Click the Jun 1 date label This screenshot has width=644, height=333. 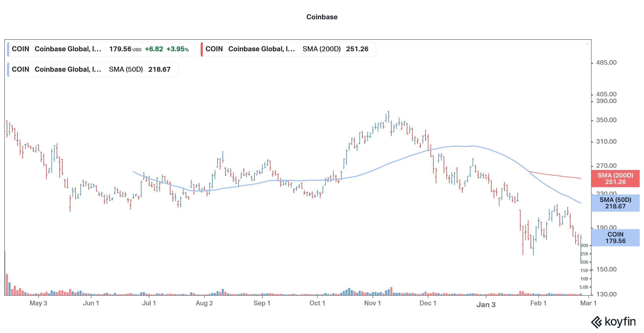91,303
